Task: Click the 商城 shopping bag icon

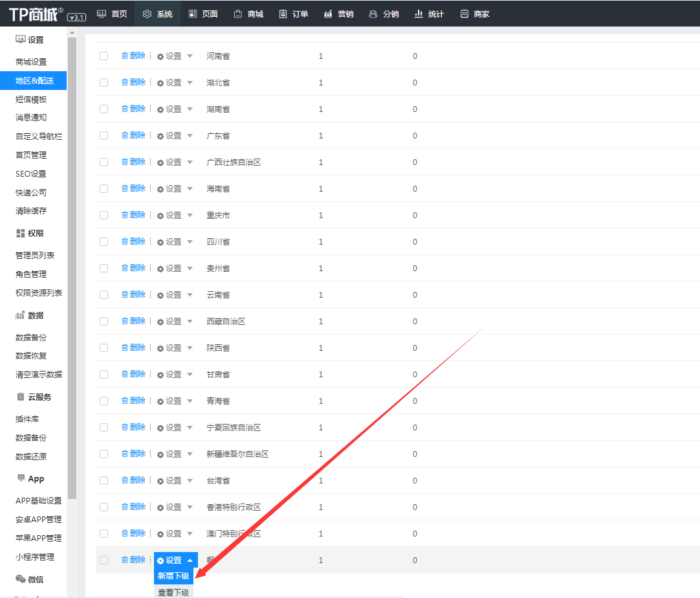Action: tap(237, 14)
